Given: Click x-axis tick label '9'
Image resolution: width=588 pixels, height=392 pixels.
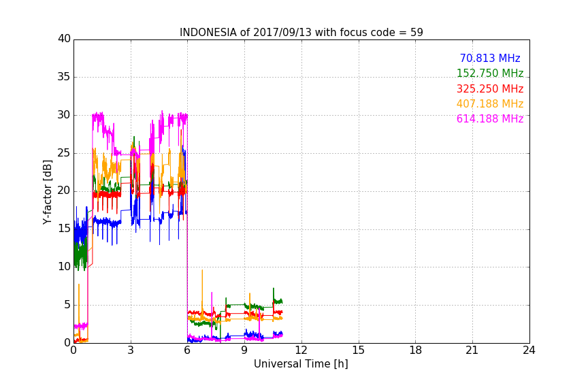Looking at the screenshot, I should coord(244,350).
